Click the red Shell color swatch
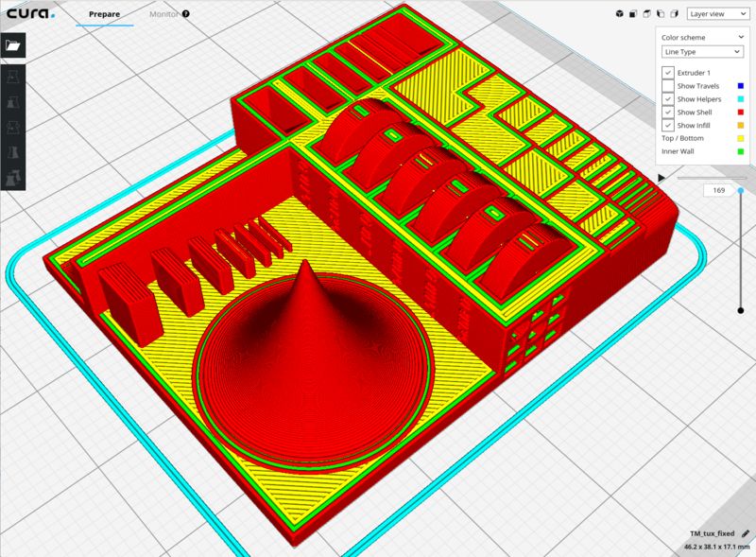 [741, 112]
